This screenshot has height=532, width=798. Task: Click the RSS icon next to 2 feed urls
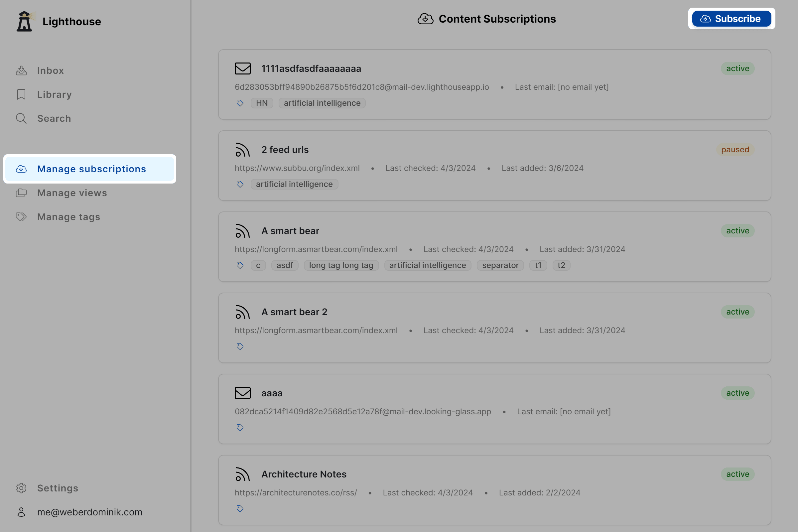point(242,150)
